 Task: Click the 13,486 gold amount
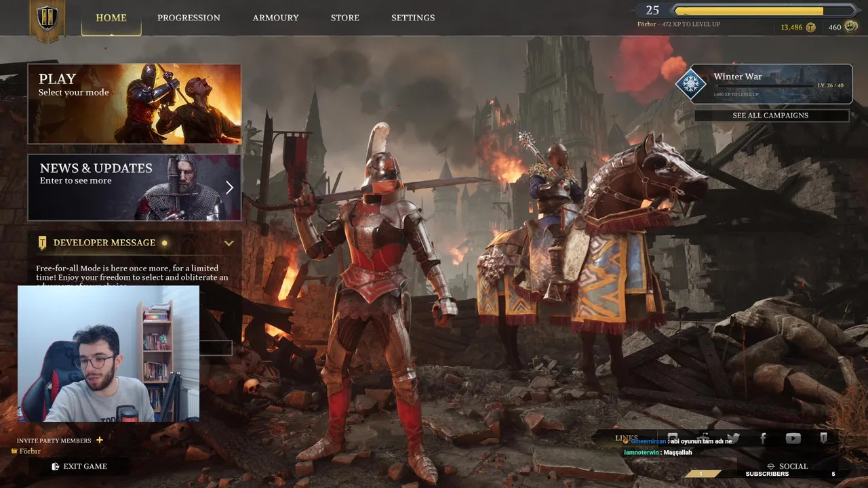tap(791, 27)
